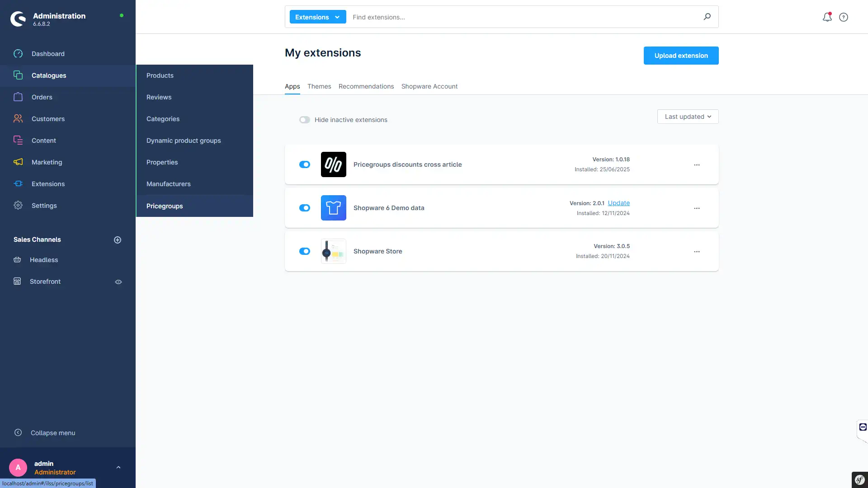Open context menu for Shopware Store

coord(697,252)
